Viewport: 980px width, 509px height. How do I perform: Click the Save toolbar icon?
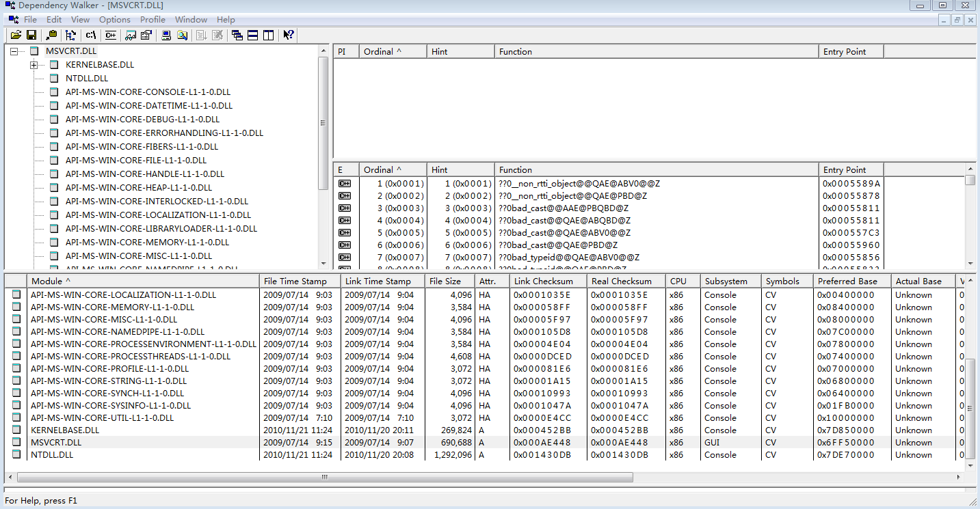(x=31, y=35)
